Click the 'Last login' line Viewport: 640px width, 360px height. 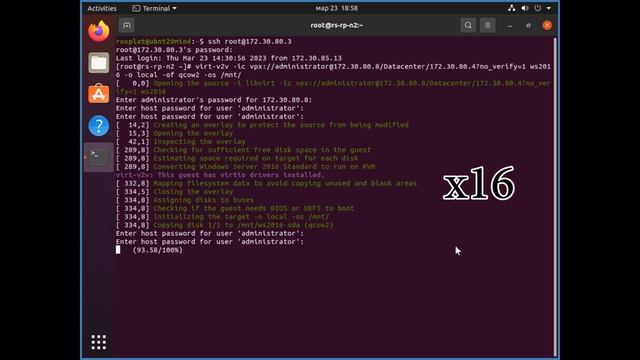(229, 58)
